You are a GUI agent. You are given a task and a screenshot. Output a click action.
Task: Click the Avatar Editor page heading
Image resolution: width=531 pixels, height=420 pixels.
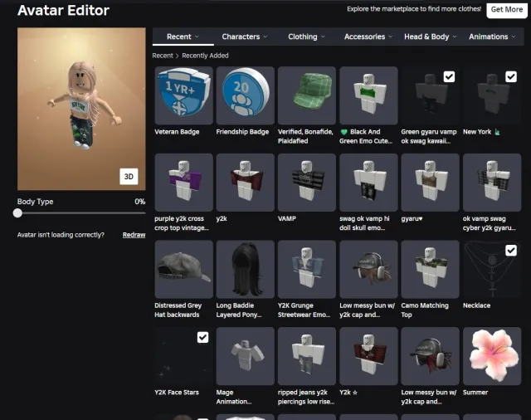(x=63, y=10)
